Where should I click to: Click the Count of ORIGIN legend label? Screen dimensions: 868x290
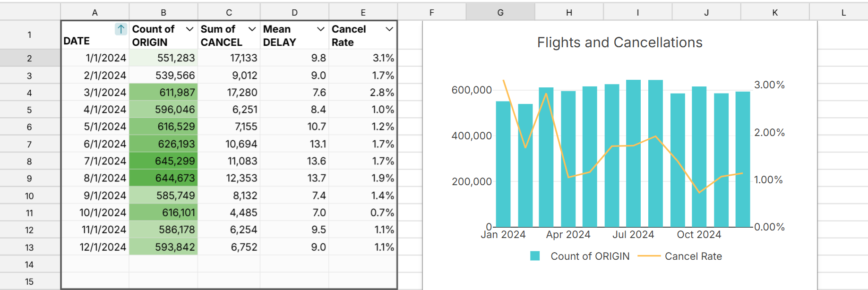tap(590, 256)
